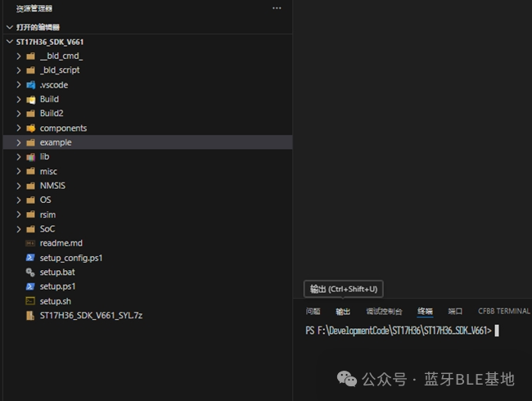Click the _bld_script folder icon

30,70
